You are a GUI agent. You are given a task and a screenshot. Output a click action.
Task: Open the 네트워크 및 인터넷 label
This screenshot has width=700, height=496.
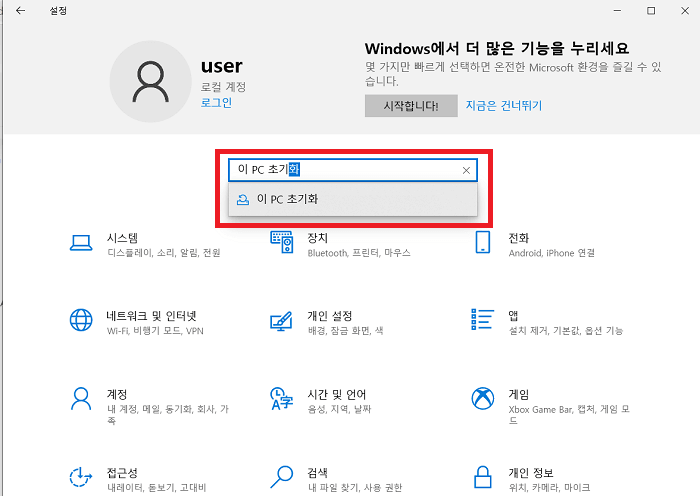click(x=151, y=316)
